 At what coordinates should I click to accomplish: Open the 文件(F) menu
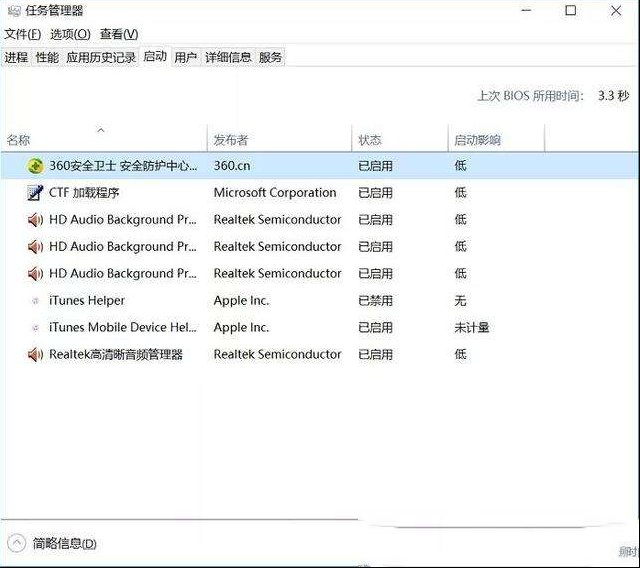point(22,34)
